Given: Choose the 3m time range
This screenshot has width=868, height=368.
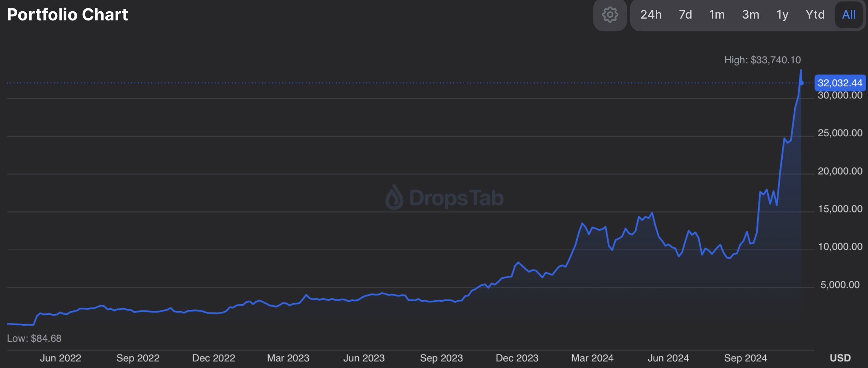Looking at the screenshot, I should click(751, 15).
